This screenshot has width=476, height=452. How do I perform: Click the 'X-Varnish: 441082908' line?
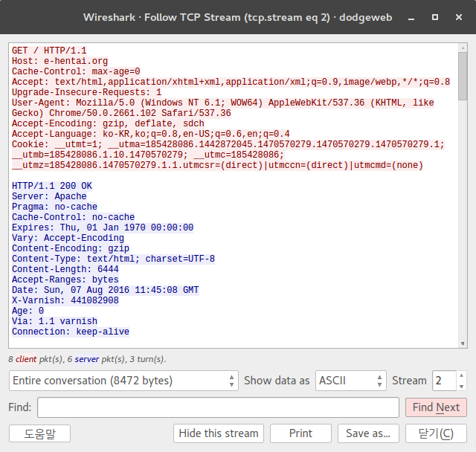(x=65, y=300)
